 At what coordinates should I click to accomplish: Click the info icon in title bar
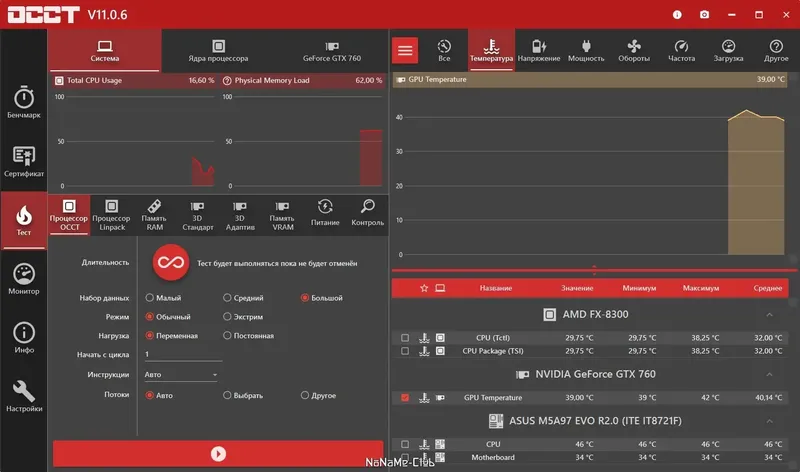[x=677, y=14]
